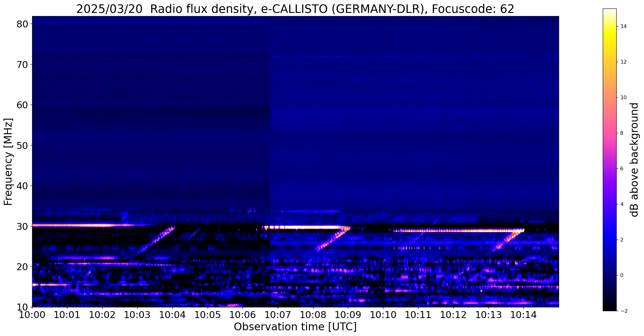Click the 10:02 time tick label
The image size is (644, 336).
(102, 315)
